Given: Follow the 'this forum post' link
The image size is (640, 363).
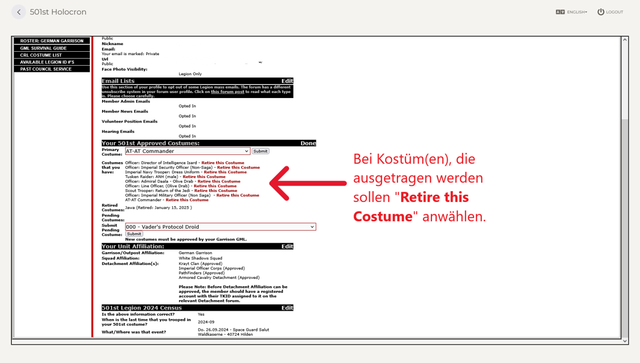Looking at the screenshot, I should click(x=227, y=91).
